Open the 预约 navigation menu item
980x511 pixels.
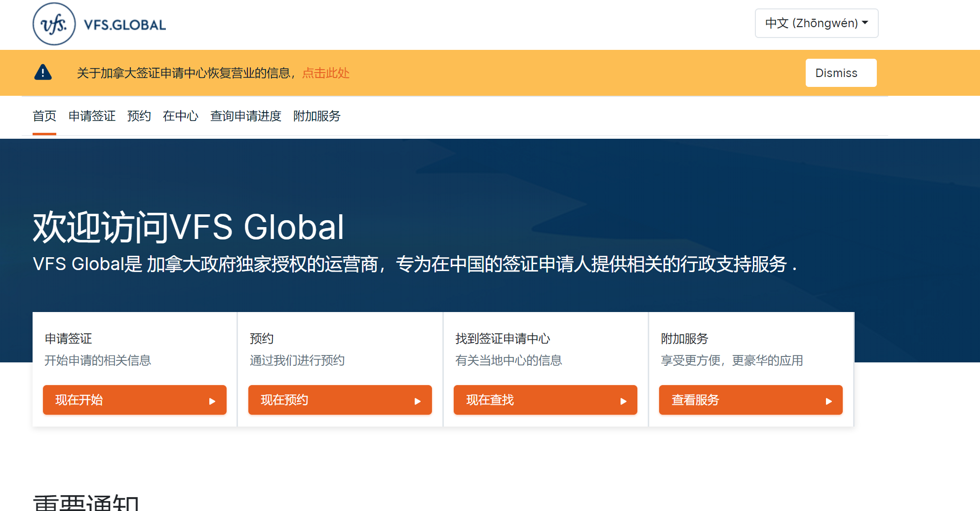139,116
